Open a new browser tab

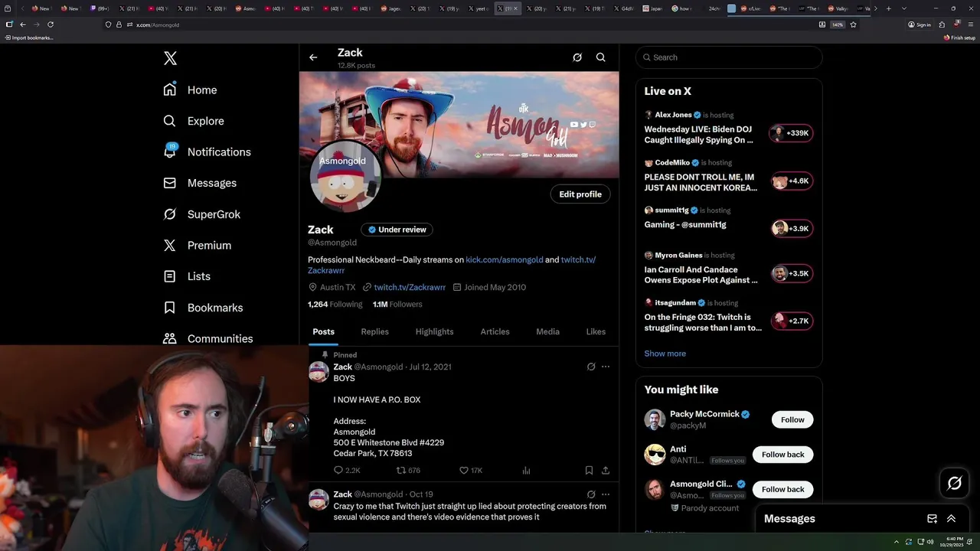[889, 8]
